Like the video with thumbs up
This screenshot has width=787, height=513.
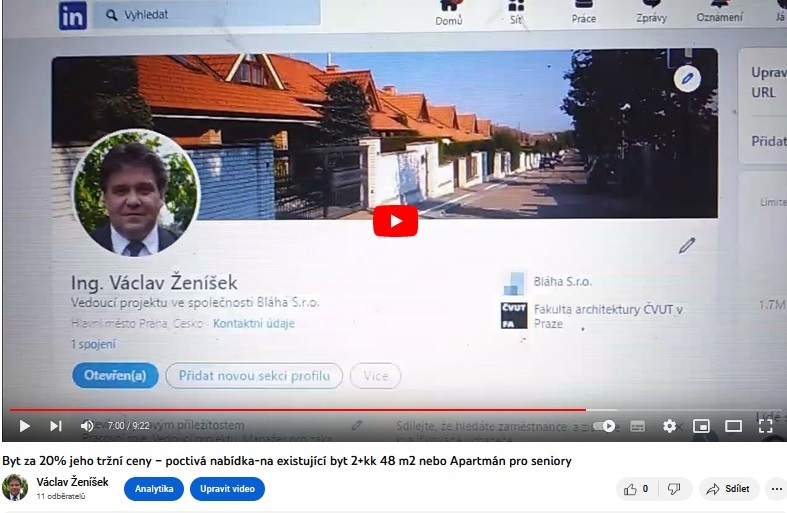(x=635, y=489)
